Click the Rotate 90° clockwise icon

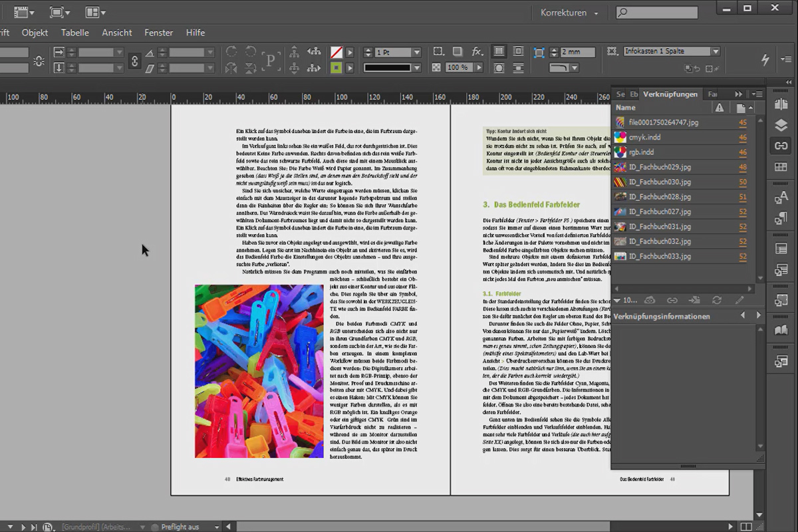231,52
